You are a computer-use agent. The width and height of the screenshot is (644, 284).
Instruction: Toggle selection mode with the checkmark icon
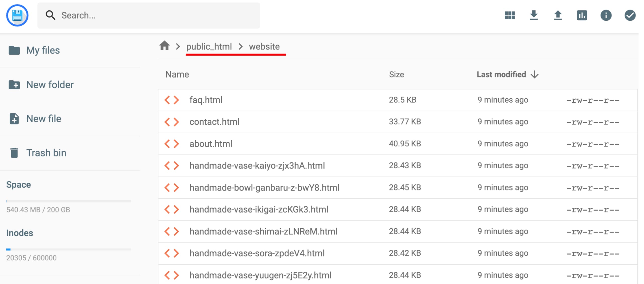pyautogui.click(x=630, y=15)
